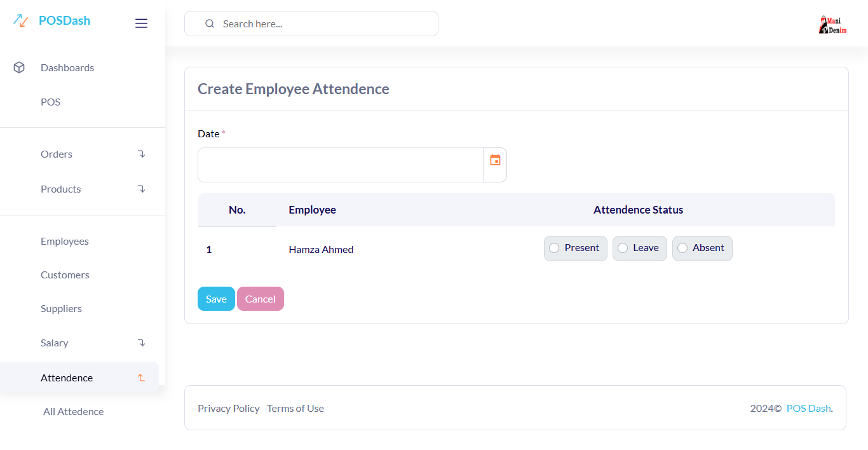Click the Date field label
The image size is (868, 450).
pos(208,133)
